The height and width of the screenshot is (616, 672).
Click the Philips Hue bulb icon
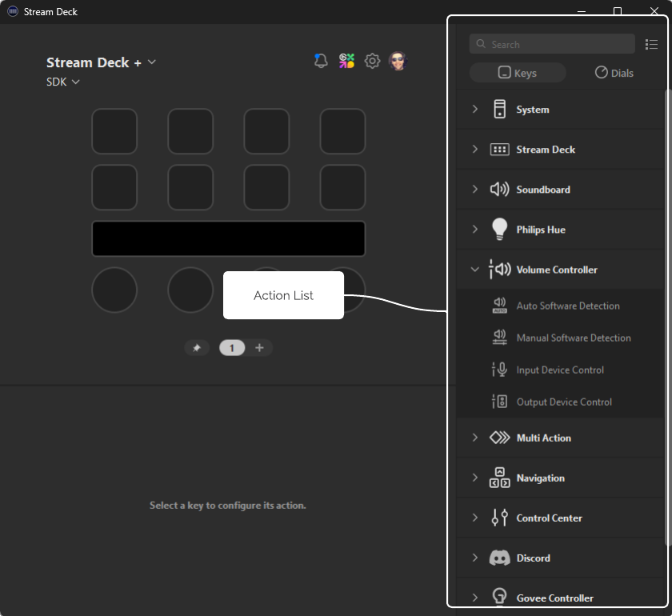(x=499, y=230)
